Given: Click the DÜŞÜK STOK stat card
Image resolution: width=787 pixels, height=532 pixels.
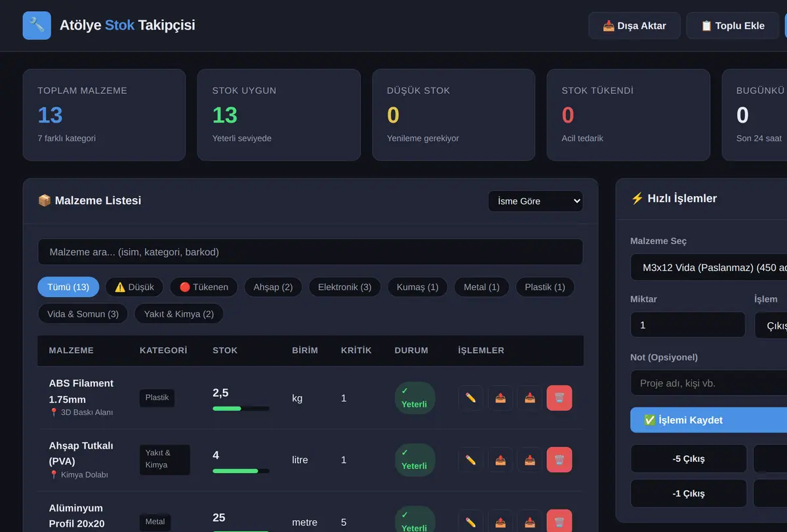Looking at the screenshot, I should point(454,115).
